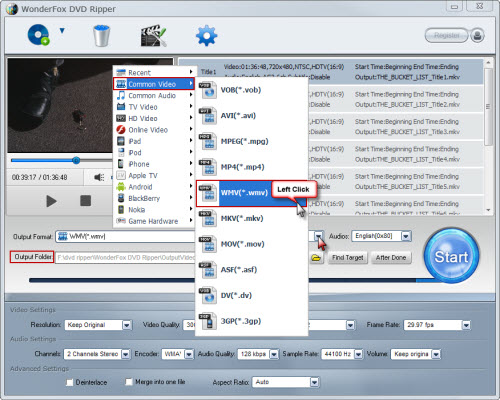The image size is (500, 400).
Task: Choose the Nokia device category
Action: pyautogui.click(x=154, y=210)
